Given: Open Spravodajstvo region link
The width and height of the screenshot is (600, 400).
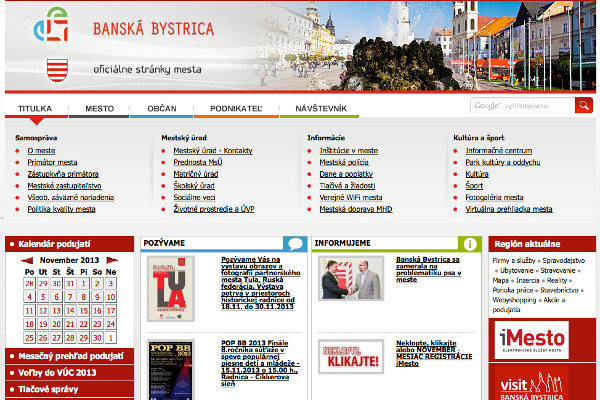Looking at the screenshot, I should pos(564,261).
